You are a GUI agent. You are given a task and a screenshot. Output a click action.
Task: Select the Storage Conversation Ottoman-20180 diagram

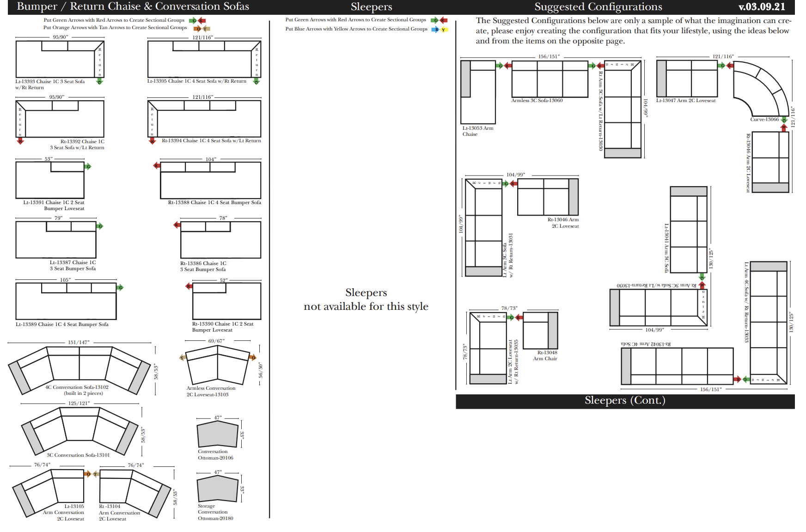[x=217, y=489]
